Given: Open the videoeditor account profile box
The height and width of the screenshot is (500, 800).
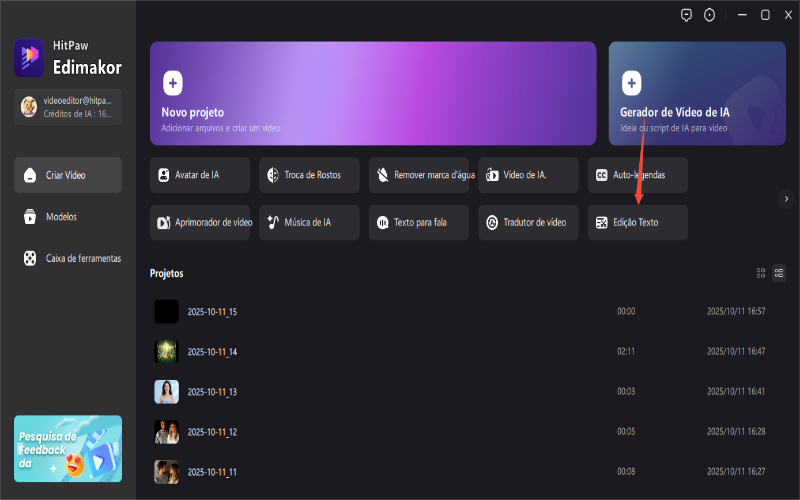Looking at the screenshot, I should (68, 107).
